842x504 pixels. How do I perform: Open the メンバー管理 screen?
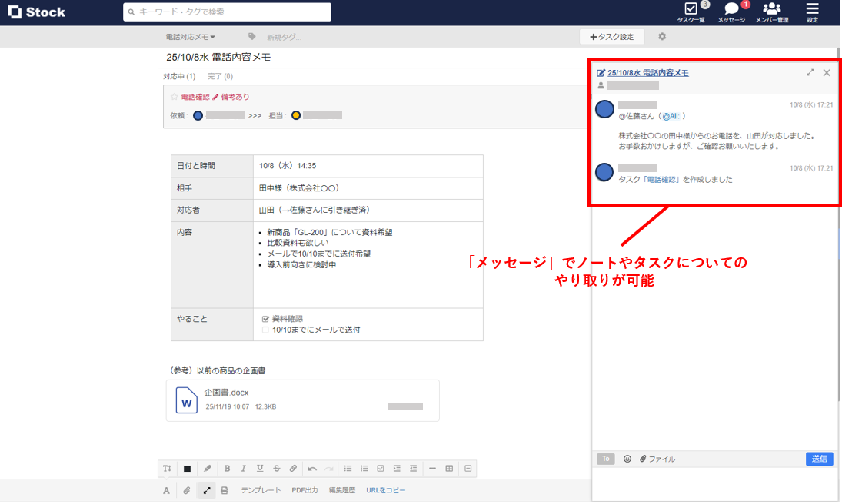pos(771,13)
